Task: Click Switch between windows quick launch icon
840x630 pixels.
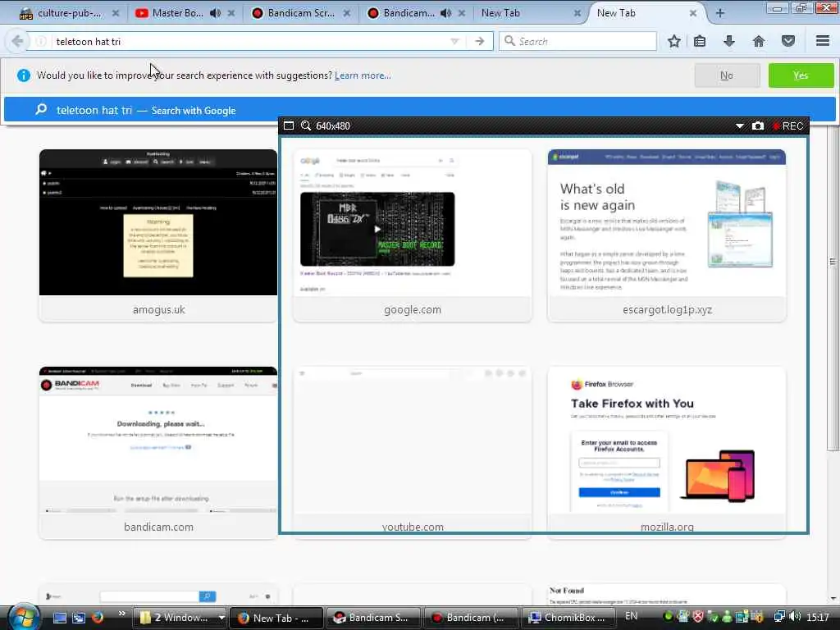Action: point(79,618)
